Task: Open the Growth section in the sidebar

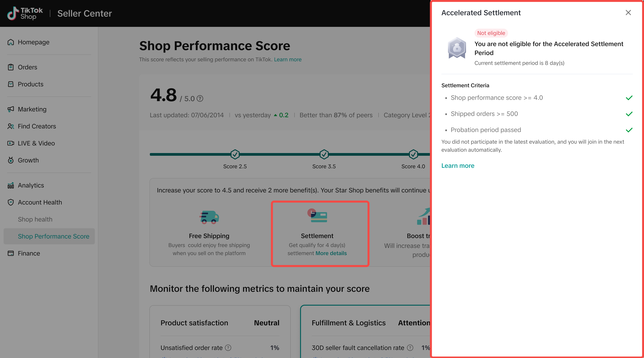Action: [x=28, y=160]
